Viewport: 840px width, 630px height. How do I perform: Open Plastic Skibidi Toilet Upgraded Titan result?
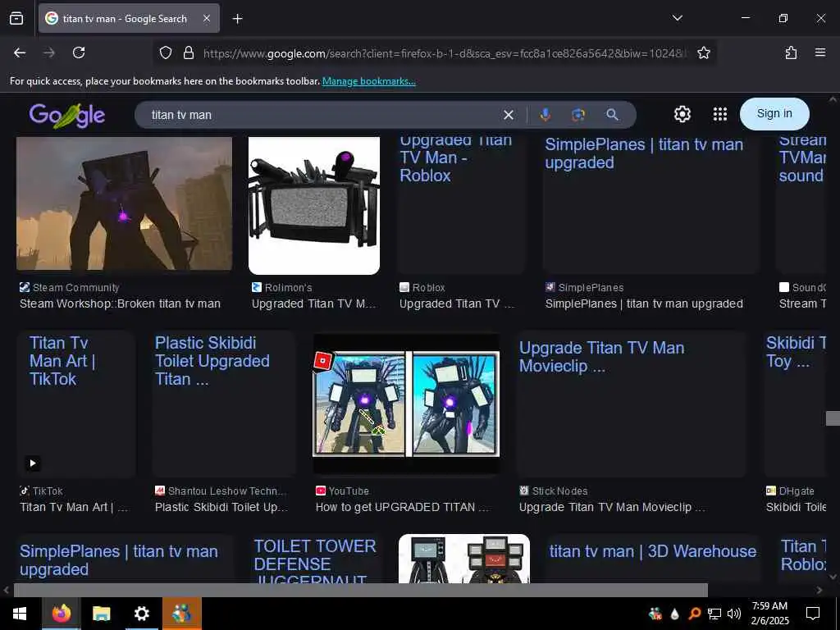pyautogui.click(x=223, y=404)
